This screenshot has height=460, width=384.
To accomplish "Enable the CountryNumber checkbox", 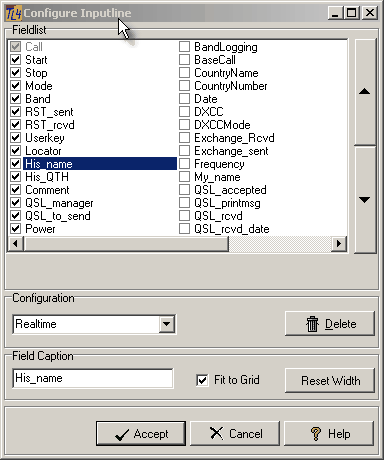I will pos(184,86).
